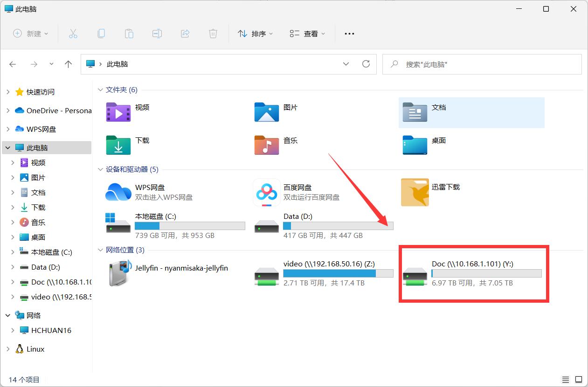
Task: Click the Delete trash icon
Action: [213, 33]
